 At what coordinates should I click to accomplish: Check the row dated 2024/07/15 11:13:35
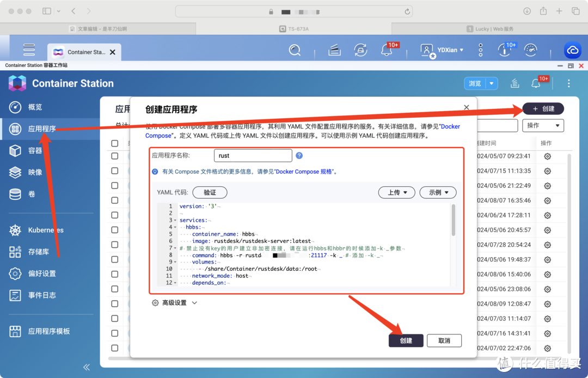coord(115,170)
